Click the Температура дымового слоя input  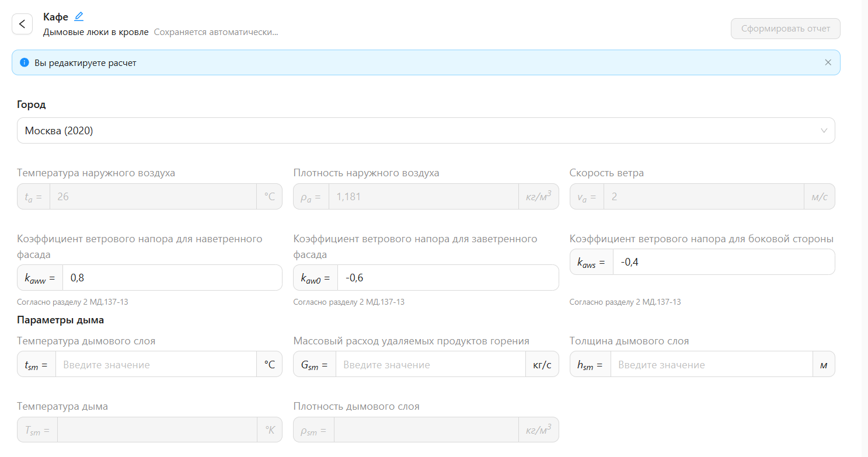point(155,364)
